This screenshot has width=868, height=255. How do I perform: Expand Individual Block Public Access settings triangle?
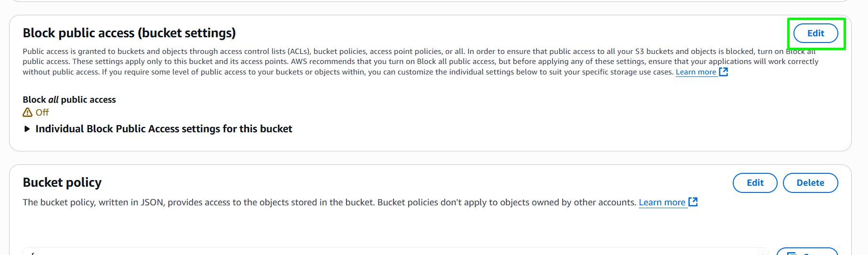[x=27, y=129]
